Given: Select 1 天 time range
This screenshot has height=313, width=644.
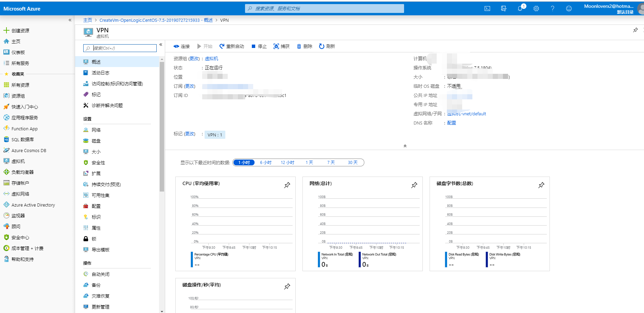Looking at the screenshot, I should 309,163.
